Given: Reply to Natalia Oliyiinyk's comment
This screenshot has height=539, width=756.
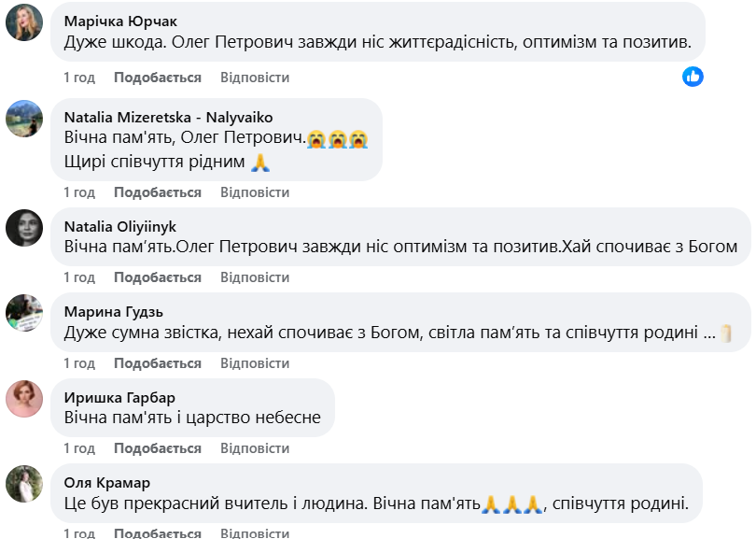Looking at the screenshot, I should coord(255,277).
